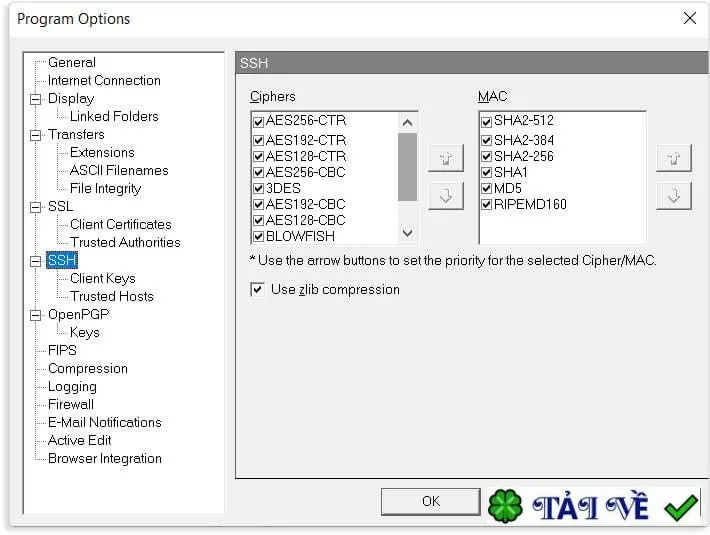Screen dimensions: 710x535
Task: Collapse the OpenPGP tree node
Action: pyautogui.click(x=35, y=315)
